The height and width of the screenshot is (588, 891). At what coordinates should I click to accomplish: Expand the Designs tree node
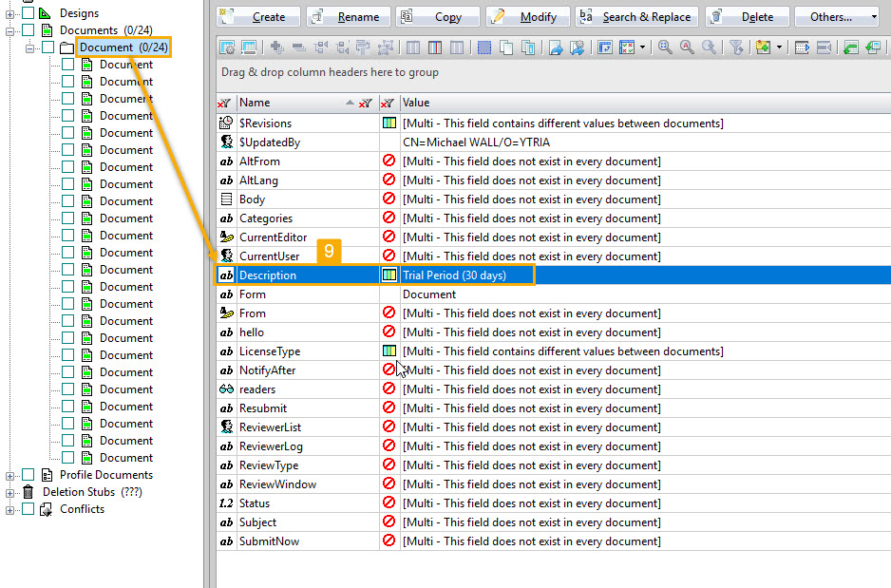click(x=8, y=12)
